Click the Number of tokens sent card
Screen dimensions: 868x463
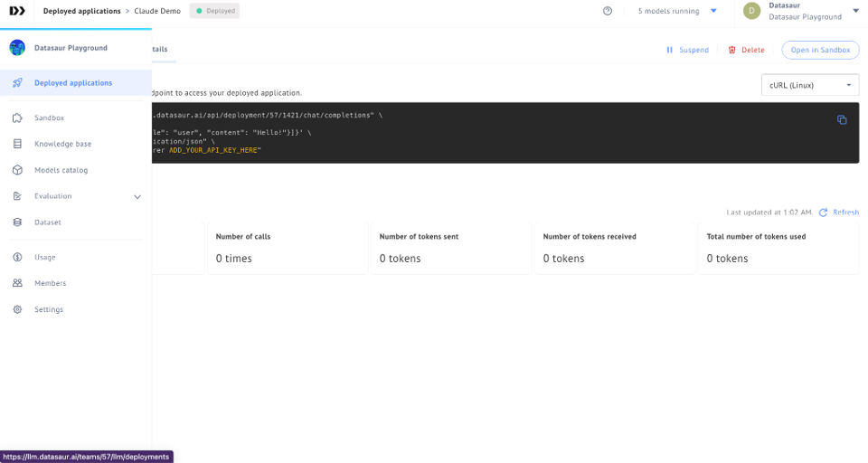(x=452, y=248)
